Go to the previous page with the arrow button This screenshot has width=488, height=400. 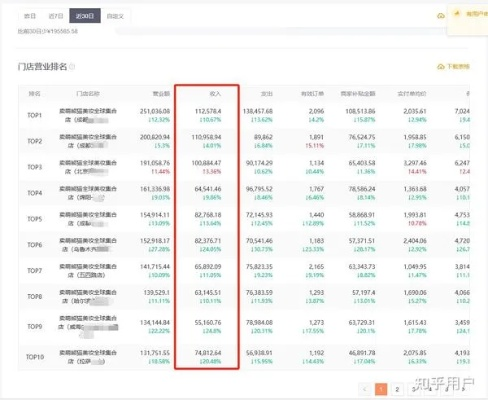[365, 389]
